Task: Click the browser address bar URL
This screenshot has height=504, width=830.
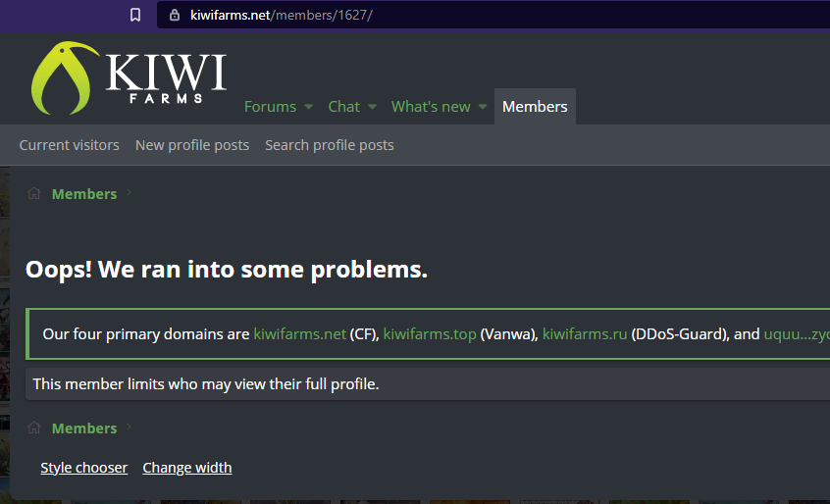Action: coord(281,15)
